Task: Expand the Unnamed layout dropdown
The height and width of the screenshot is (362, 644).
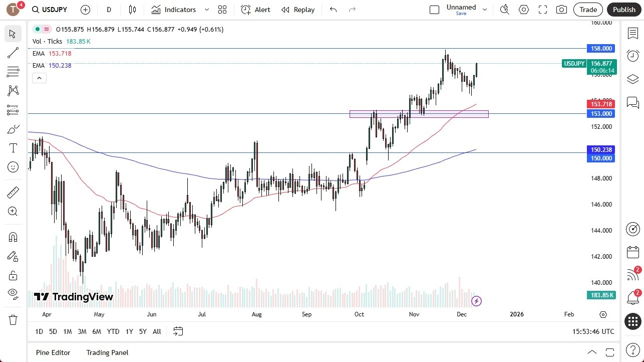Action: tap(484, 9)
